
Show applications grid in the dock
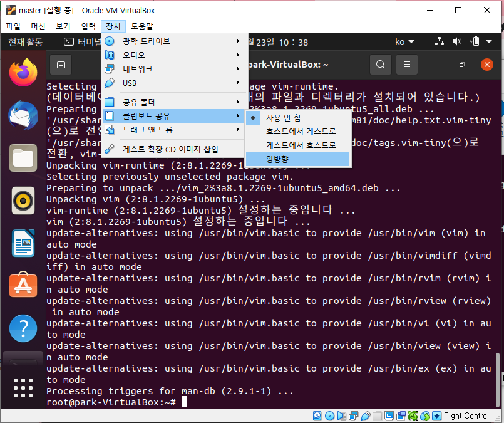click(23, 388)
